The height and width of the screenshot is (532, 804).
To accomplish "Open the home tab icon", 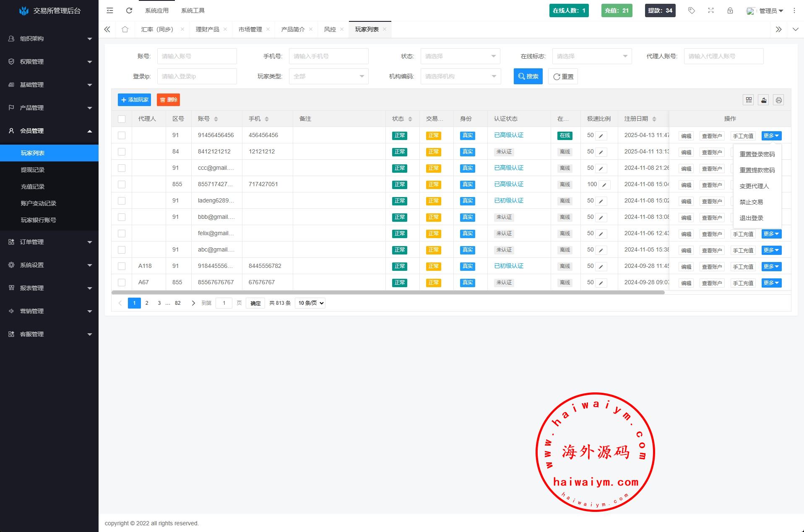I will click(x=125, y=29).
